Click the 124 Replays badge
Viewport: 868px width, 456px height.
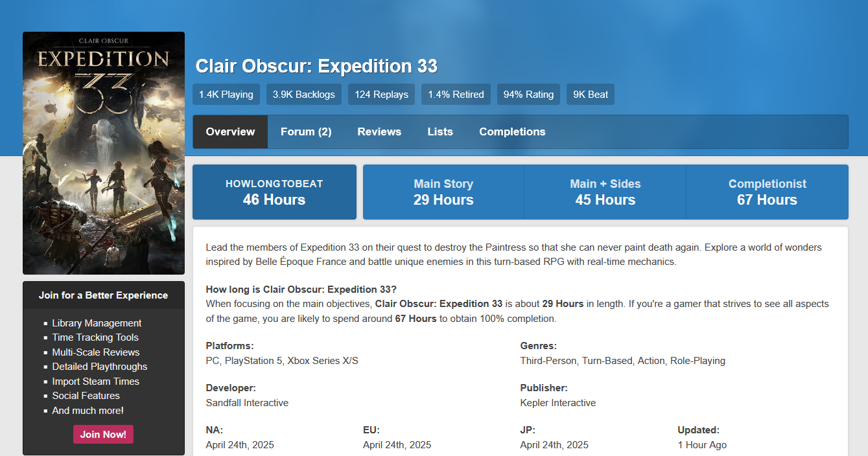[381, 95]
